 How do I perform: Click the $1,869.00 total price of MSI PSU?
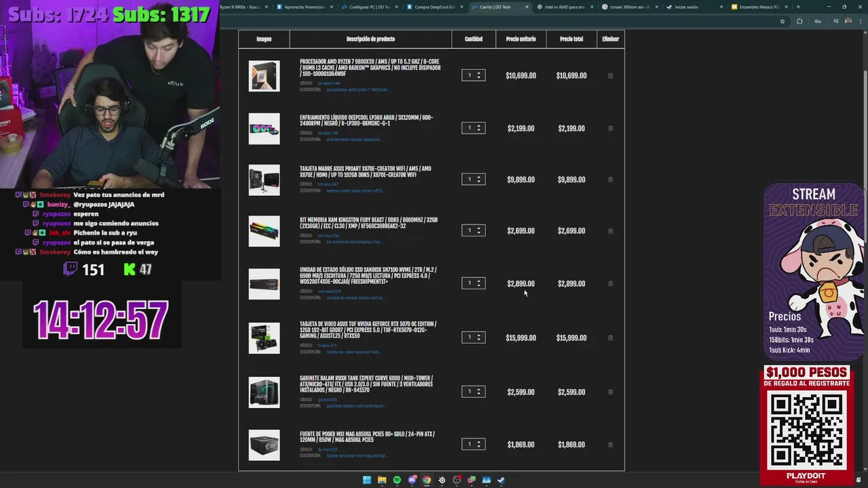click(x=571, y=445)
